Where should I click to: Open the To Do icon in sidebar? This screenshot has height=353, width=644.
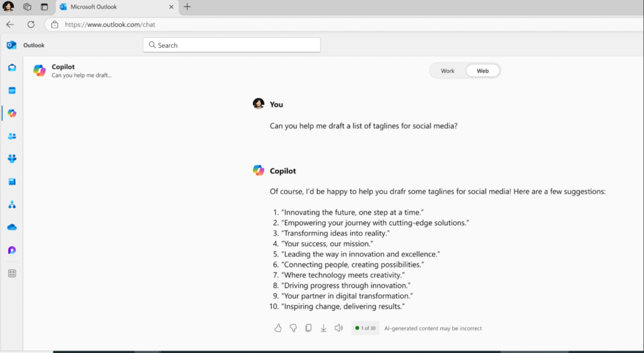pyautogui.click(x=12, y=182)
